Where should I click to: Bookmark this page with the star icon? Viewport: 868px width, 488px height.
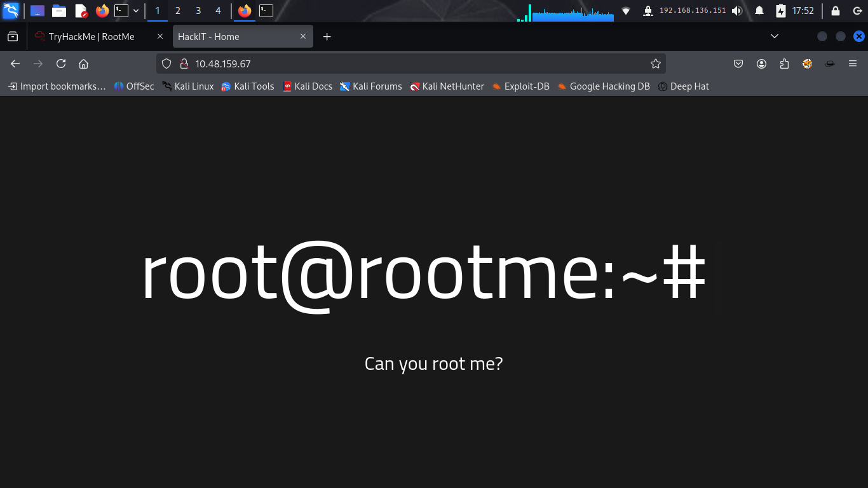(x=656, y=64)
